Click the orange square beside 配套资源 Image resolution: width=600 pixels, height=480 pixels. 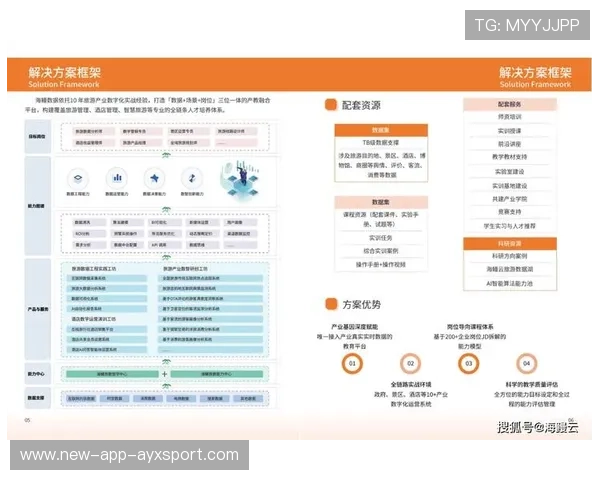331,104
